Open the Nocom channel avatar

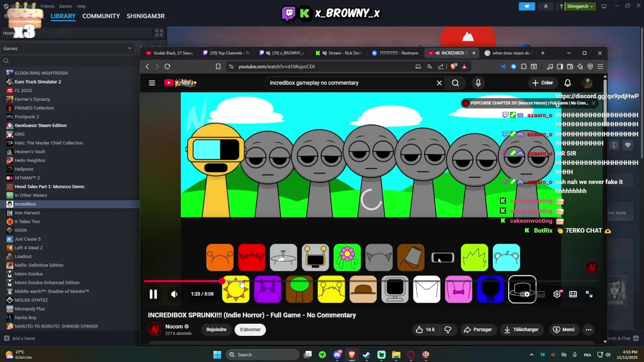tap(154, 329)
